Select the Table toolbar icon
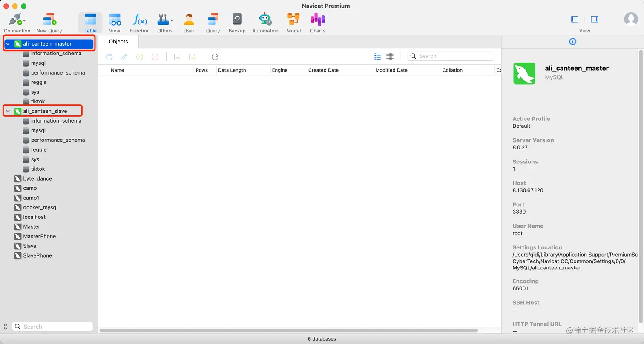 click(x=90, y=20)
